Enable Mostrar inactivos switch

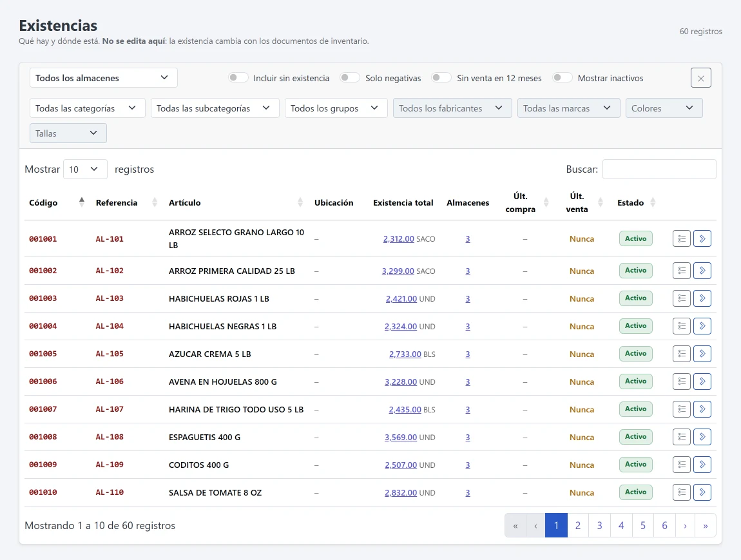pyautogui.click(x=563, y=77)
